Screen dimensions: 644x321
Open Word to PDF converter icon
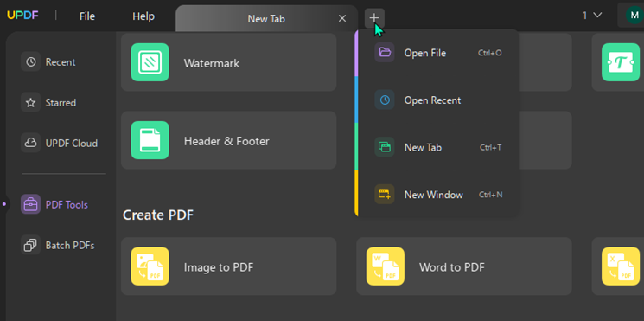coord(386,266)
